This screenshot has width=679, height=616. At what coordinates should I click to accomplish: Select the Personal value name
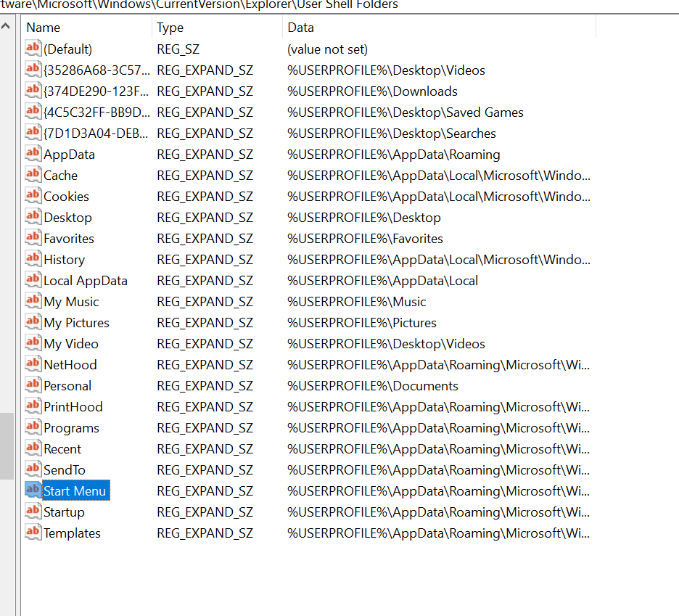pos(67,385)
